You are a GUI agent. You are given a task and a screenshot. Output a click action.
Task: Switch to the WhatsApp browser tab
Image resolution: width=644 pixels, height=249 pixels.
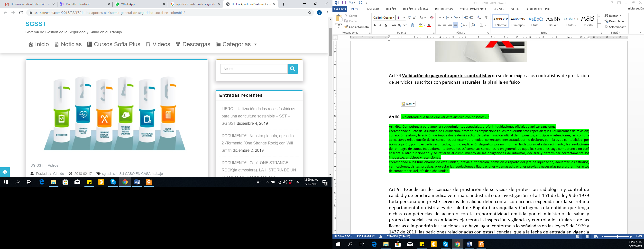click(x=140, y=4)
